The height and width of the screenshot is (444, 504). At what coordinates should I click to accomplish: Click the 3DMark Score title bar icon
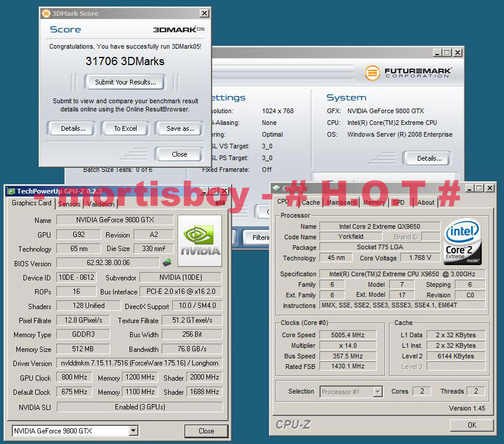pyautogui.click(x=46, y=13)
